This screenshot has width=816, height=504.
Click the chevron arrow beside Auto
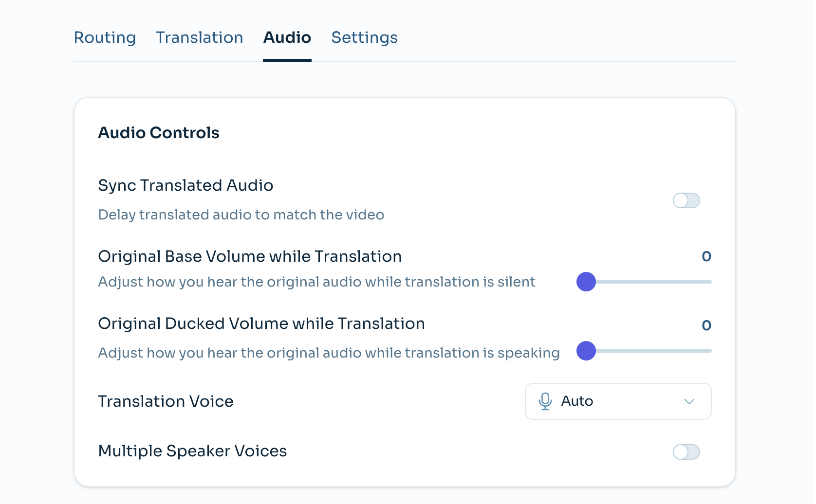(689, 401)
